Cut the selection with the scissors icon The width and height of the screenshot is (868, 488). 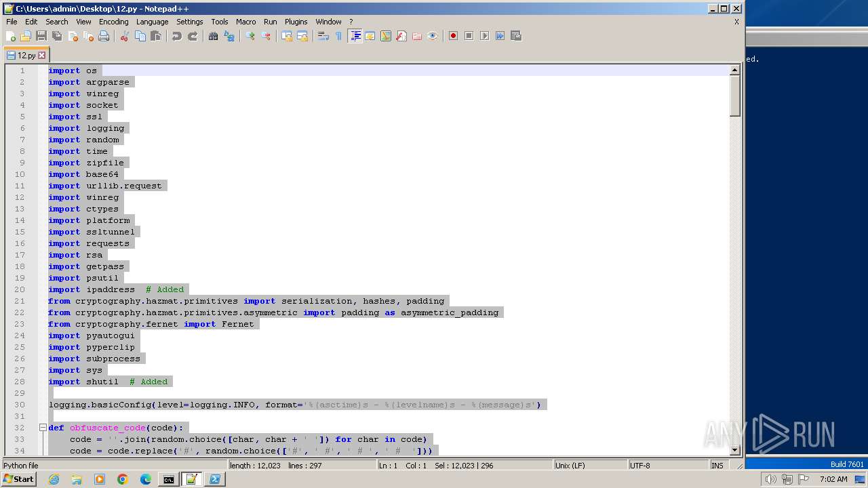125,36
